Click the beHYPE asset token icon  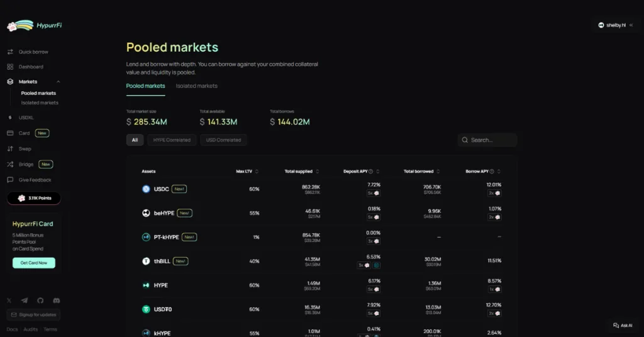pyautogui.click(x=146, y=213)
